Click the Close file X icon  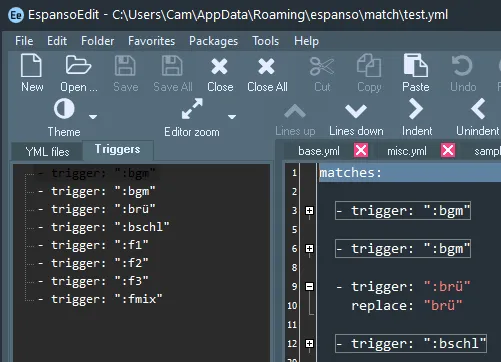(x=219, y=66)
